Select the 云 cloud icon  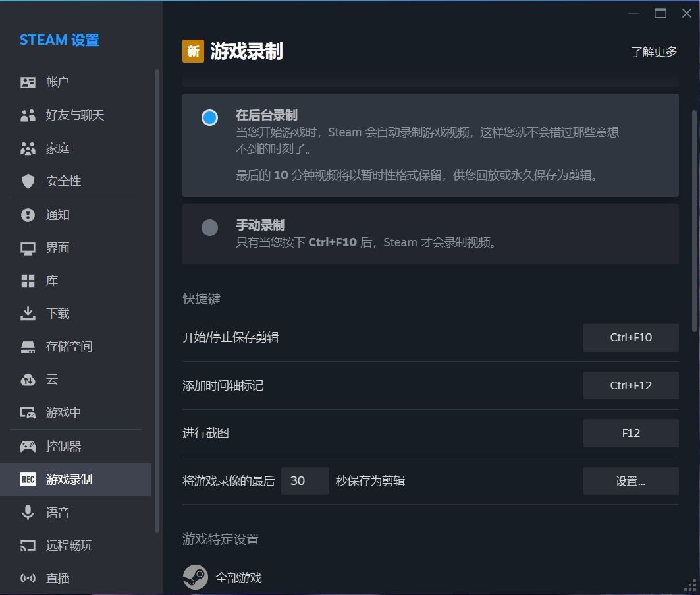[x=28, y=380]
